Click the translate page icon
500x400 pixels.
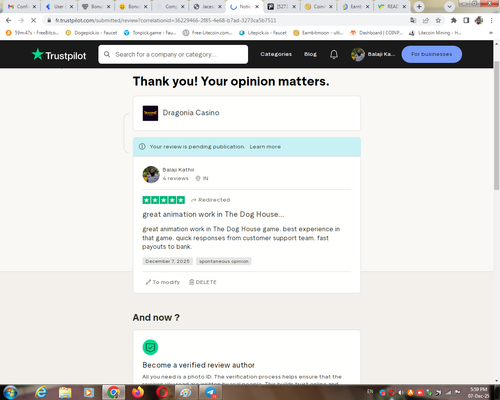click(x=413, y=20)
